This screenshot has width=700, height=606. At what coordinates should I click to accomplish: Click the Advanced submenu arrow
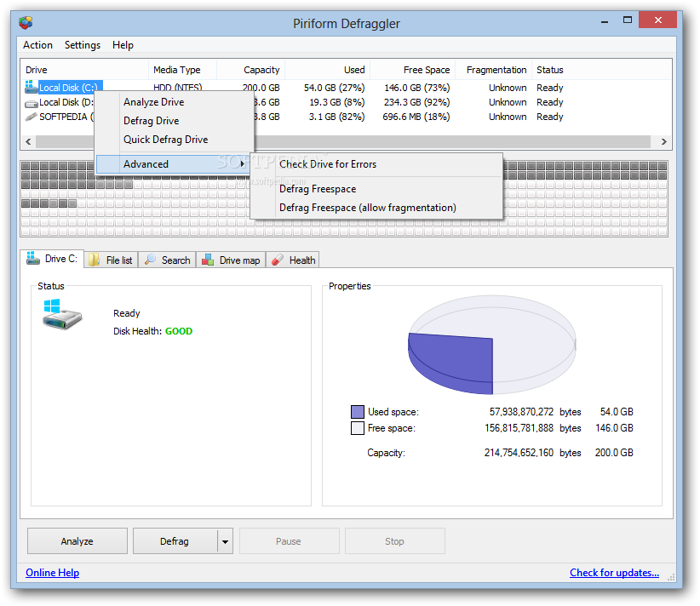tap(243, 164)
